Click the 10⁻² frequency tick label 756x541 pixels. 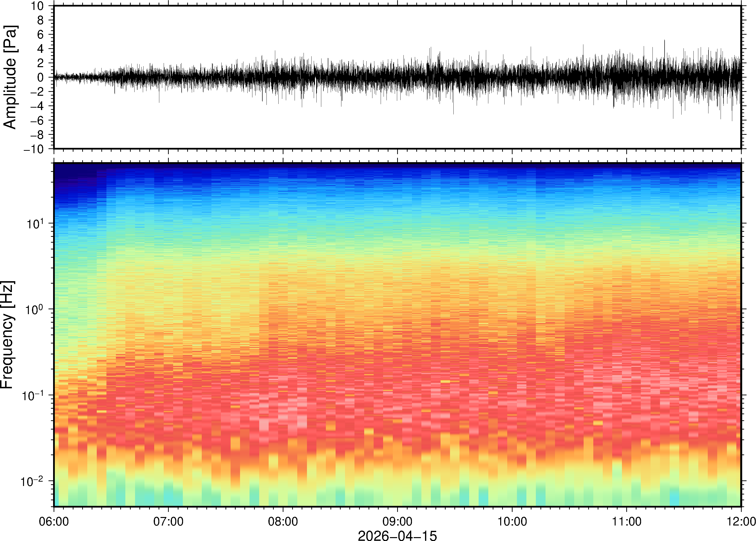click(x=32, y=481)
